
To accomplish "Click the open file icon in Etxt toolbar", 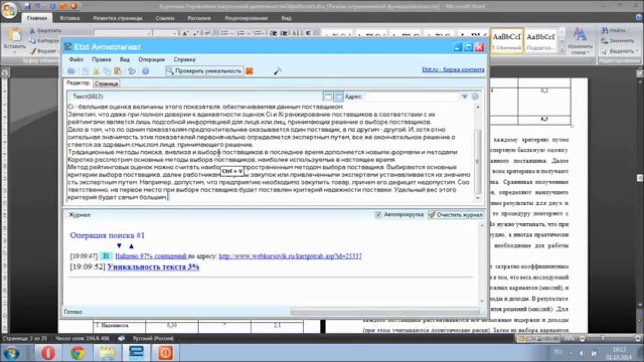I will [71, 71].
